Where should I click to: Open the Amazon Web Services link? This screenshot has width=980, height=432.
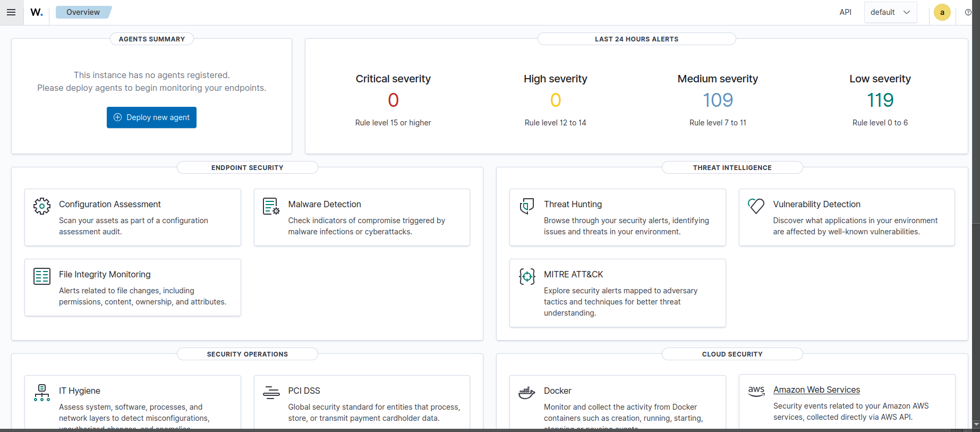click(816, 389)
